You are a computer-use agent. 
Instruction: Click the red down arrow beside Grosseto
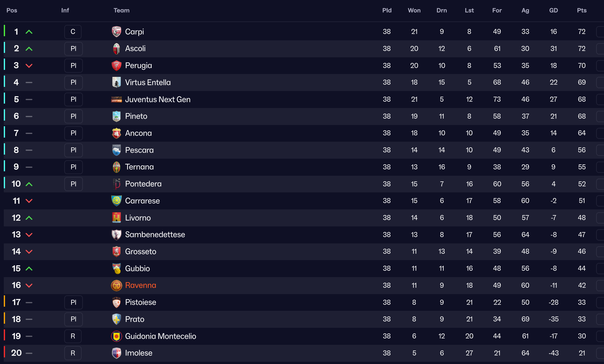29,252
